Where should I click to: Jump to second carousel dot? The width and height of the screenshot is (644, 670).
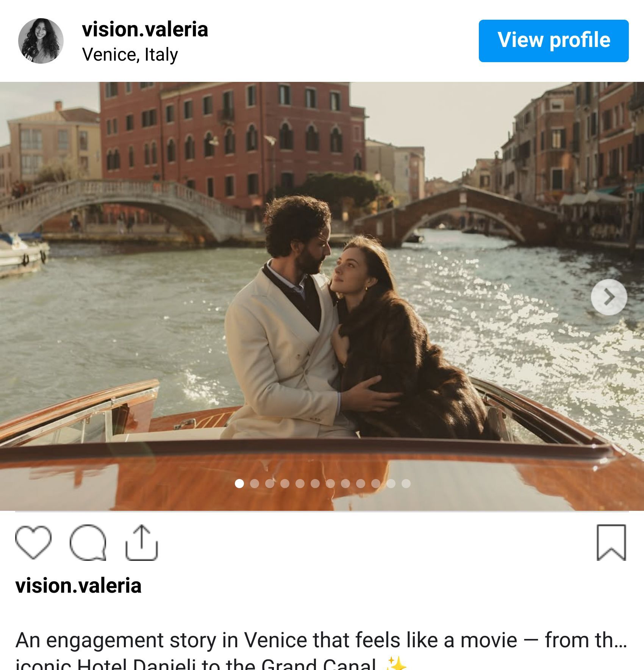[x=255, y=484]
